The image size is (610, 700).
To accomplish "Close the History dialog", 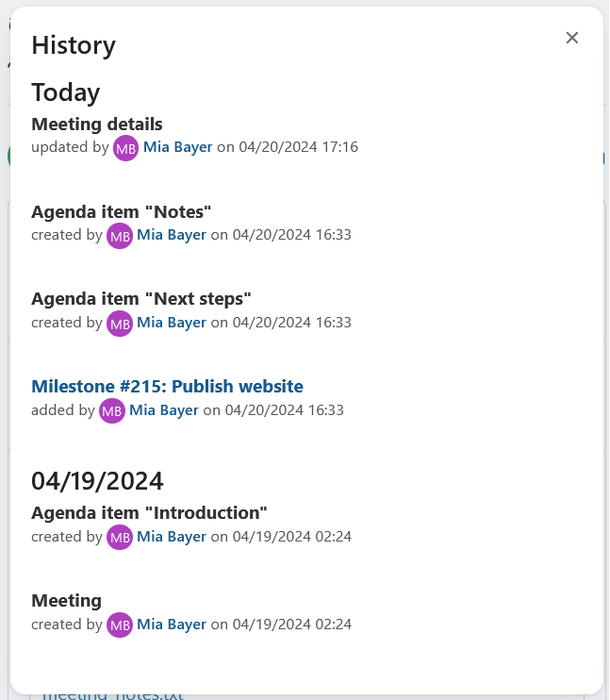I will (x=571, y=38).
